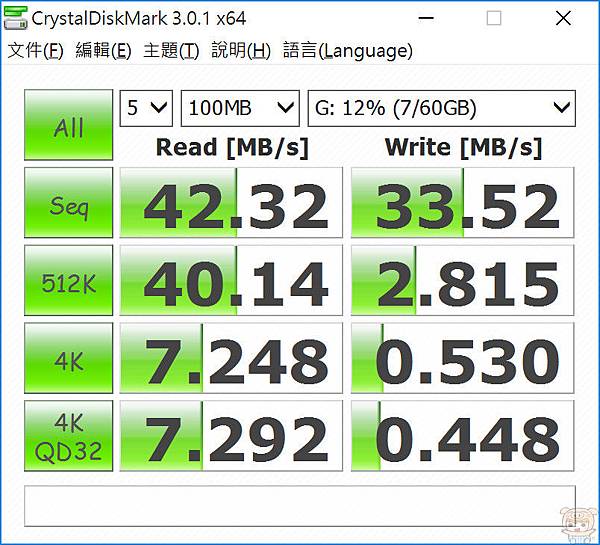Click the Write [MB/s] column header
Screen dimensions: 600x545
point(463,148)
